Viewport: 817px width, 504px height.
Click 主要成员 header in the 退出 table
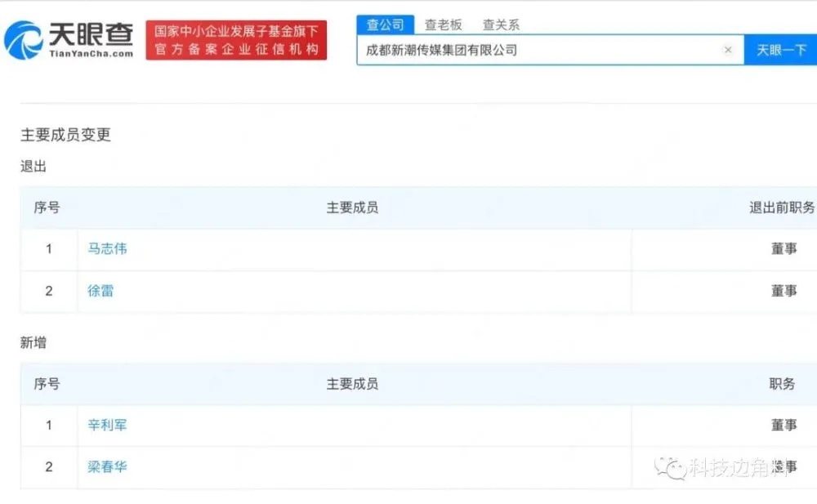coord(352,207)
